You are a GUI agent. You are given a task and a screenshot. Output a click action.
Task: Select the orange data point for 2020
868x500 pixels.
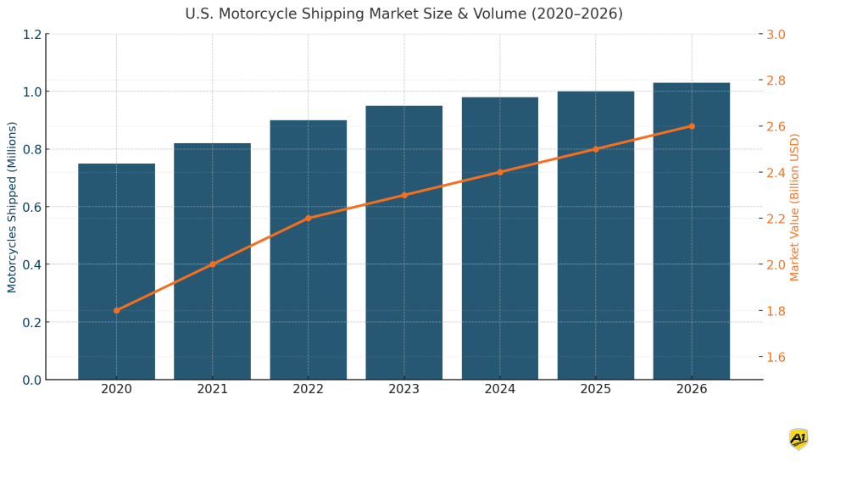(x=117, y=310)
